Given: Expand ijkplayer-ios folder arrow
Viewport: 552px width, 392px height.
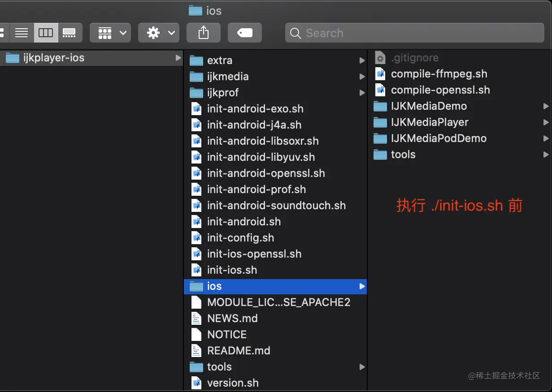Looking at the screenshot, I should (x=178, y=58).
